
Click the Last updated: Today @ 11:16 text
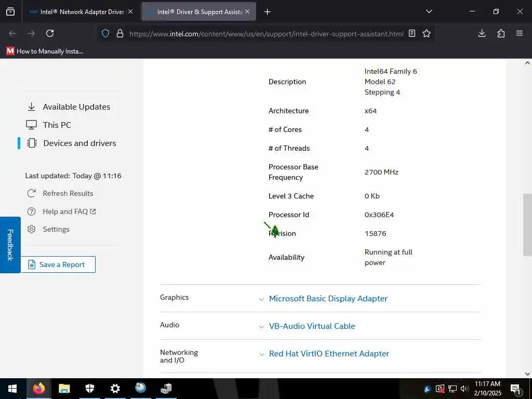(x=73, y=176)
